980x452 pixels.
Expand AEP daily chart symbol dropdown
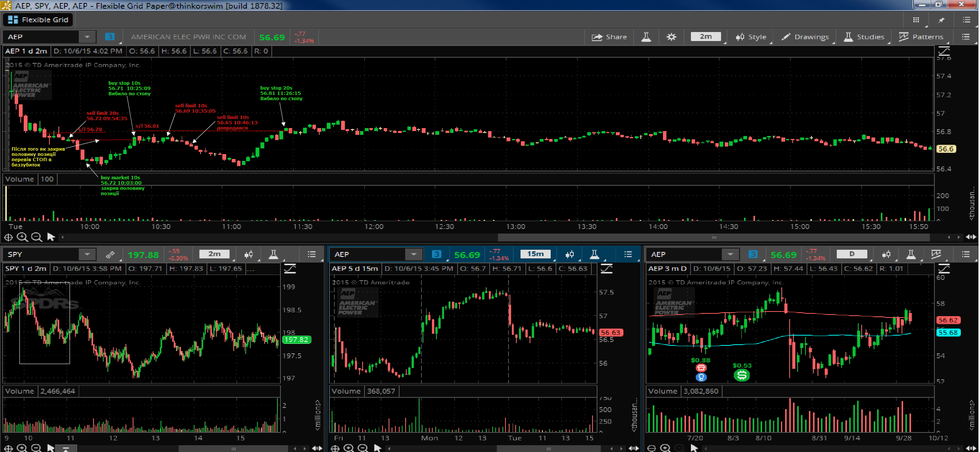pyautogui.click(x=730, y=254)
